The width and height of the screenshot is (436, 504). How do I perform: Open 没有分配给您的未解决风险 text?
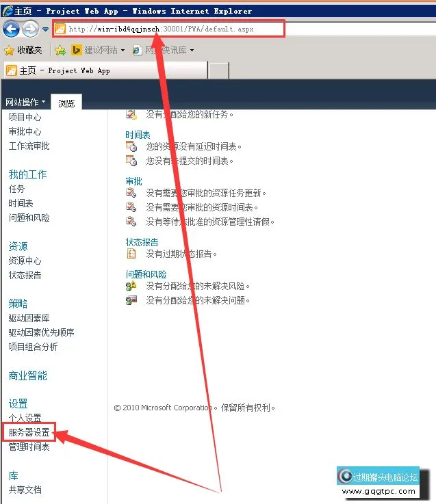pos(198,286)
